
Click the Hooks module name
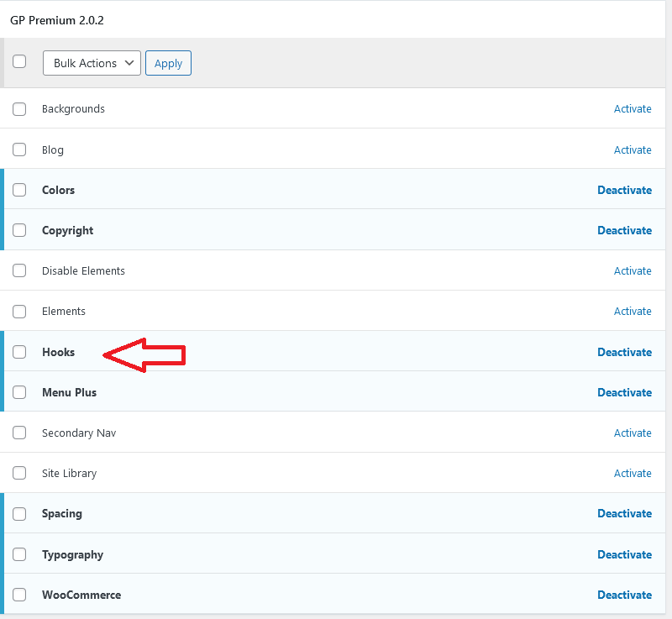pyautogui.click(x=58, y=352)
